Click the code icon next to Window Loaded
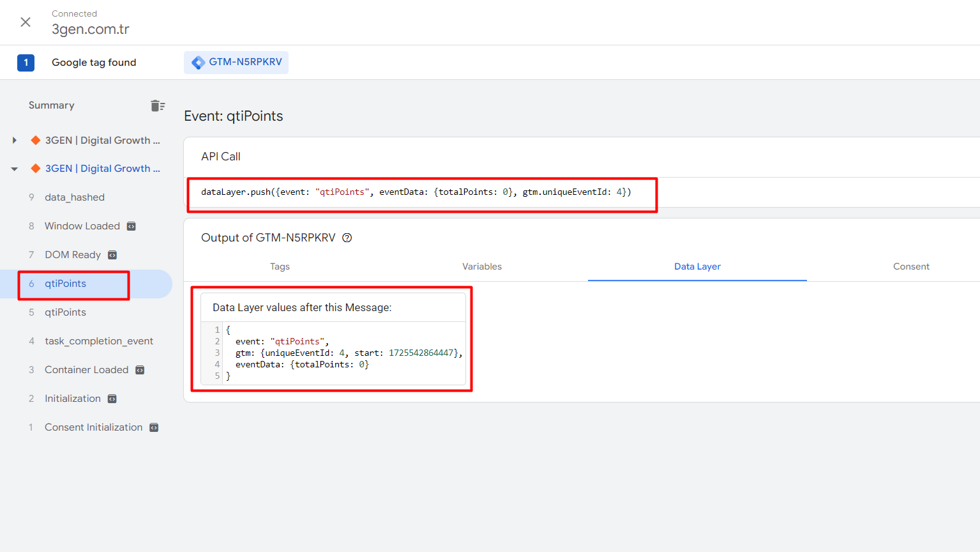The width and height of the screenshot is (980, 552). tap(132, 226)
